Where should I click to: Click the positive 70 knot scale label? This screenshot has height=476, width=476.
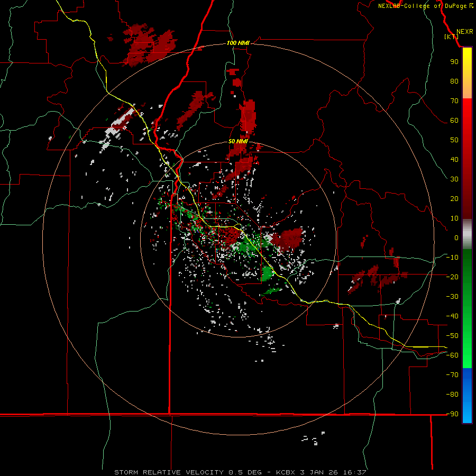pyautogui.click(x=454, y=101)
